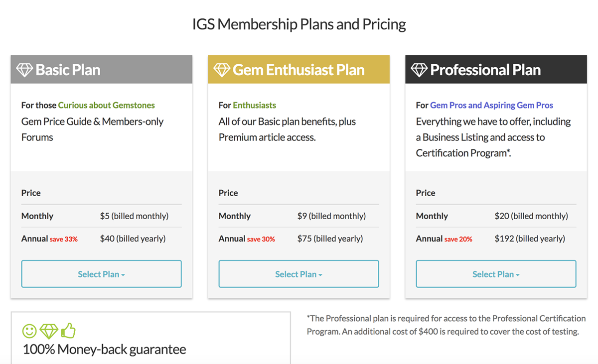Click the diamond icon in Gem Enthusiast Plan header
The image size is (598, 364).
click(222, 70)
